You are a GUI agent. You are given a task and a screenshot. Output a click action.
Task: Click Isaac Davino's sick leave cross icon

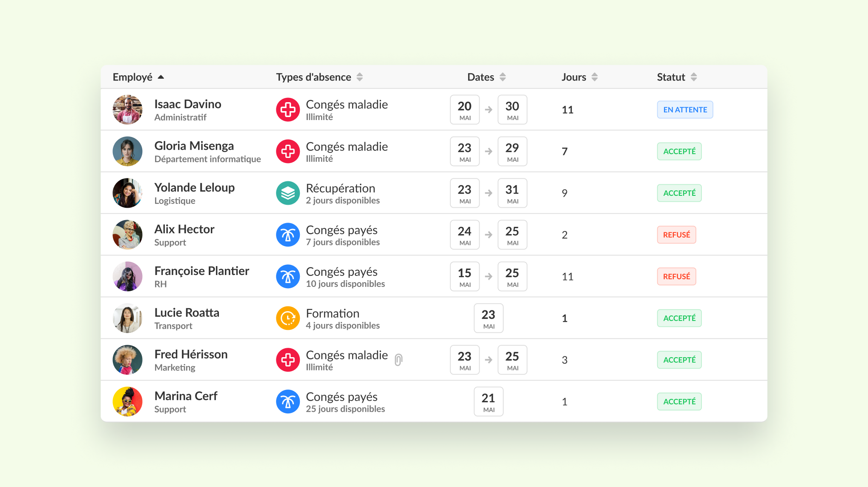tap(288, 110)
